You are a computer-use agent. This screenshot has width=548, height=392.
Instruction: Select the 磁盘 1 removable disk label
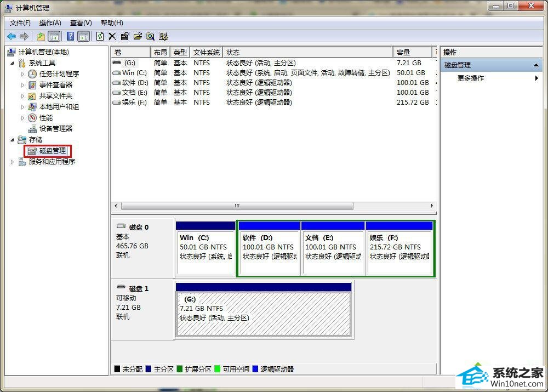pyautogui.click(x=139, y=289)
